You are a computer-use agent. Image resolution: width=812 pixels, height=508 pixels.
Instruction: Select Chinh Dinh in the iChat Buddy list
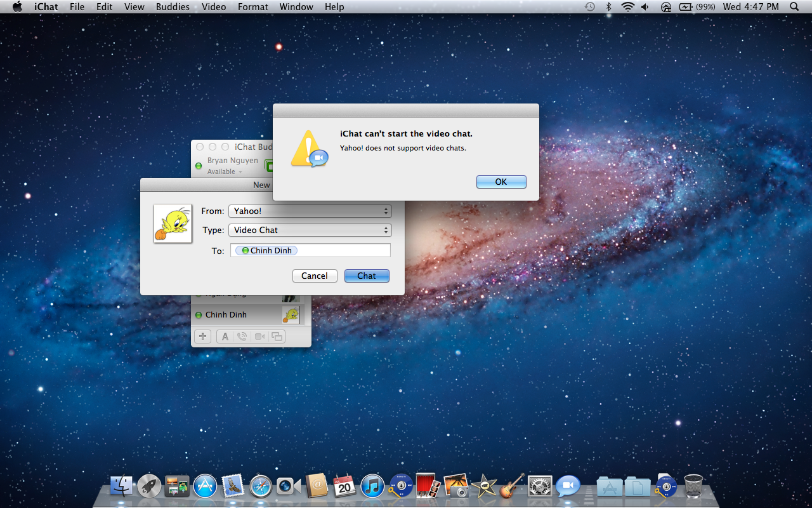pos(248,315)
